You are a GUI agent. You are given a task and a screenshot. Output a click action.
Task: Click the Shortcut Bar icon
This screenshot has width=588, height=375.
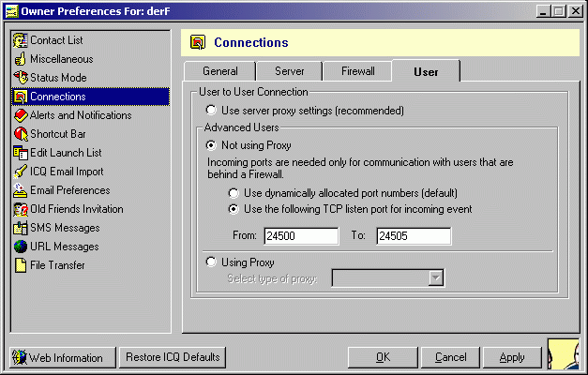(x=21, y=134)
